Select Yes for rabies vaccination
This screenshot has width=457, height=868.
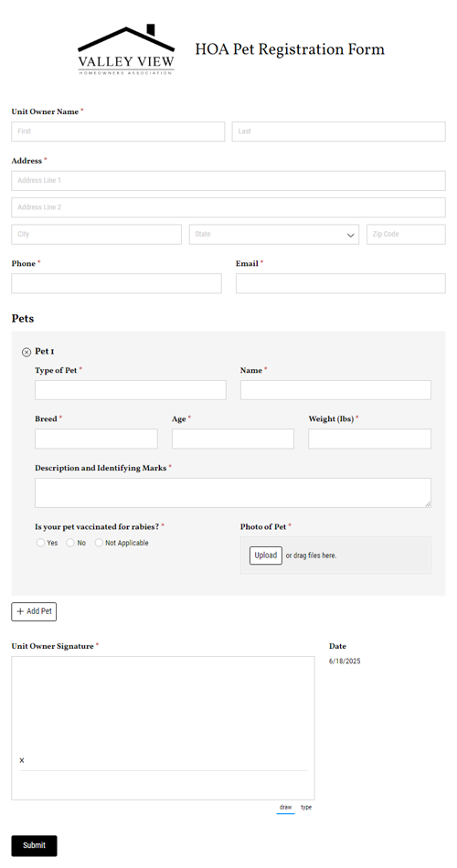40,543
